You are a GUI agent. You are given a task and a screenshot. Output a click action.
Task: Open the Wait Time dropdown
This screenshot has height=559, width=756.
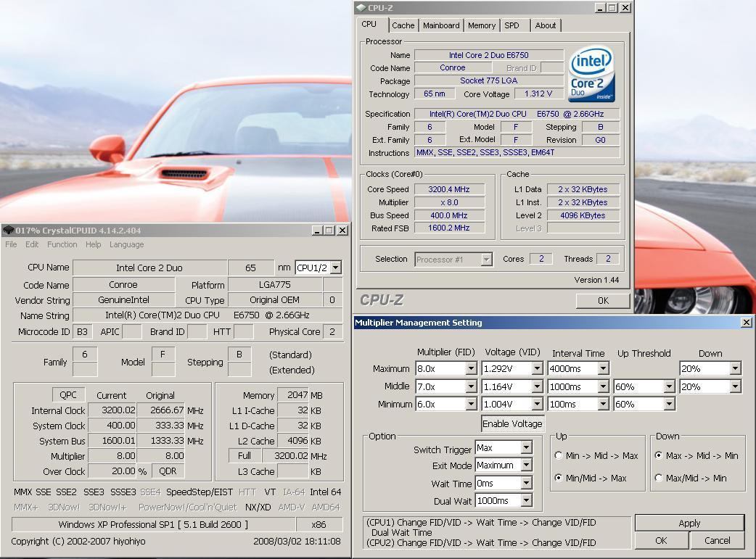[526, 483]
